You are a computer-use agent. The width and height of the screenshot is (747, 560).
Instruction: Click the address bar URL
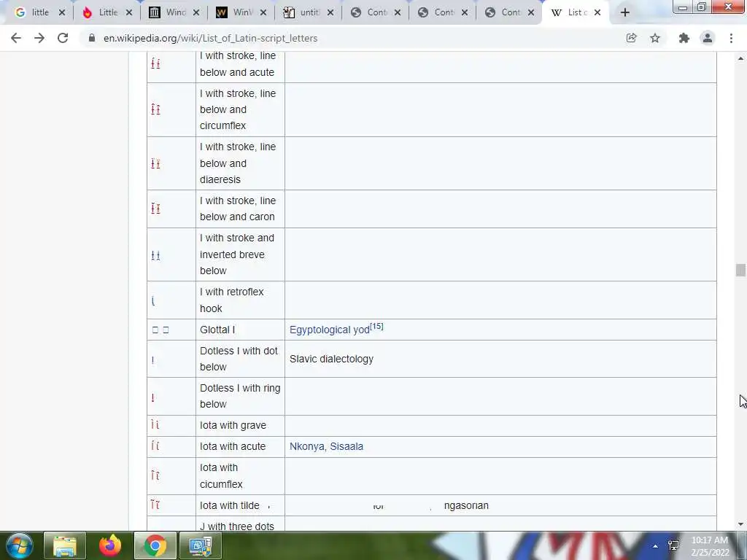click(x=211, y=38)
